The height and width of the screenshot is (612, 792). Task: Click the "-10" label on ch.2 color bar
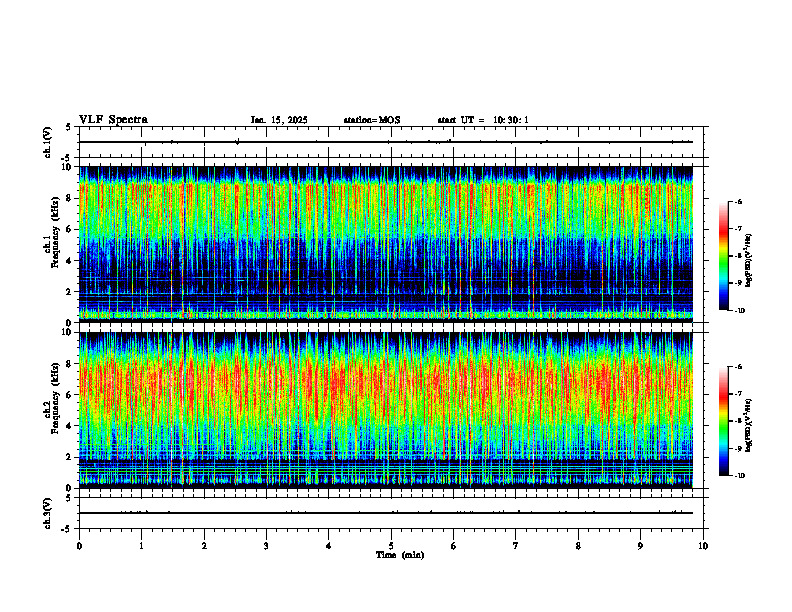coord(740,475)
